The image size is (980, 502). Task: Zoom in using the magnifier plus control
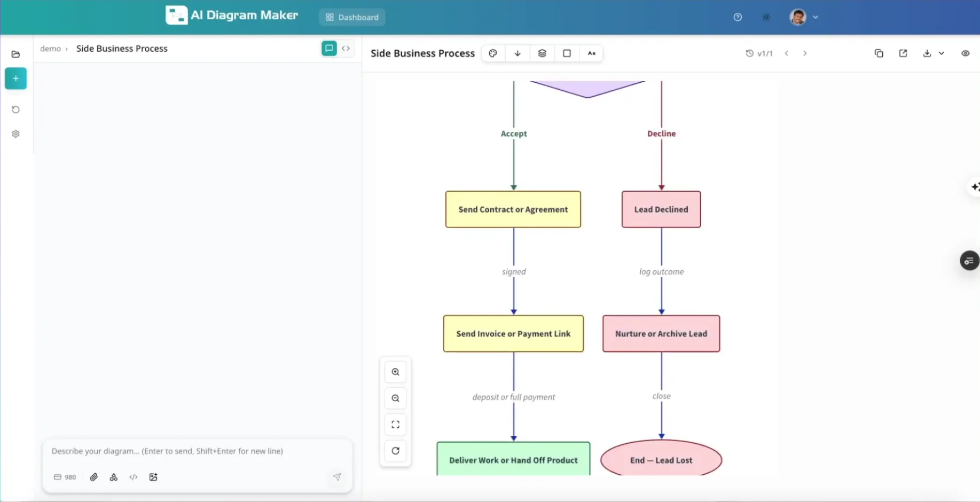point(395,372)
